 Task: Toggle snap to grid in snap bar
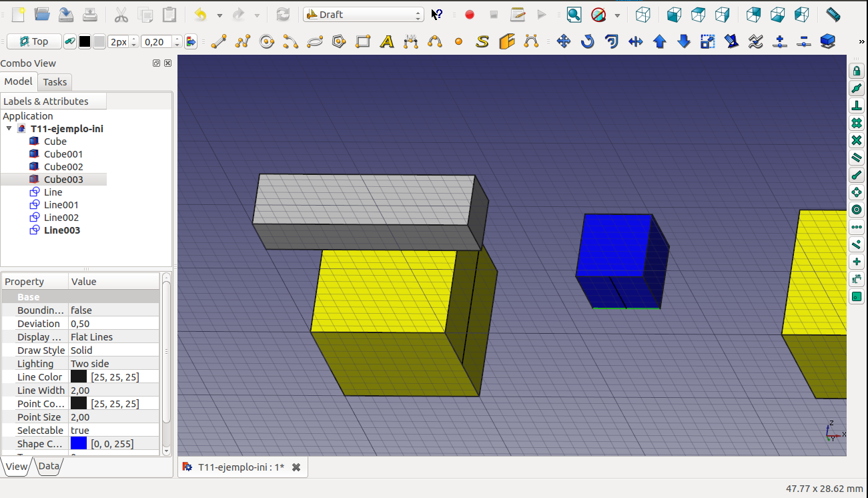click(857, 123)
